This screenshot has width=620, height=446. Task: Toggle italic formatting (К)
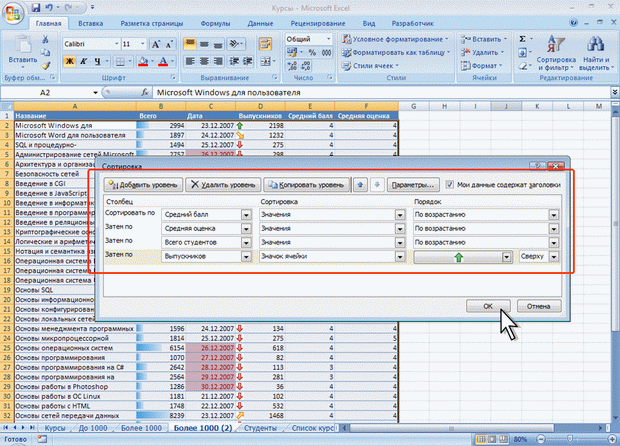tap(84, 61)
